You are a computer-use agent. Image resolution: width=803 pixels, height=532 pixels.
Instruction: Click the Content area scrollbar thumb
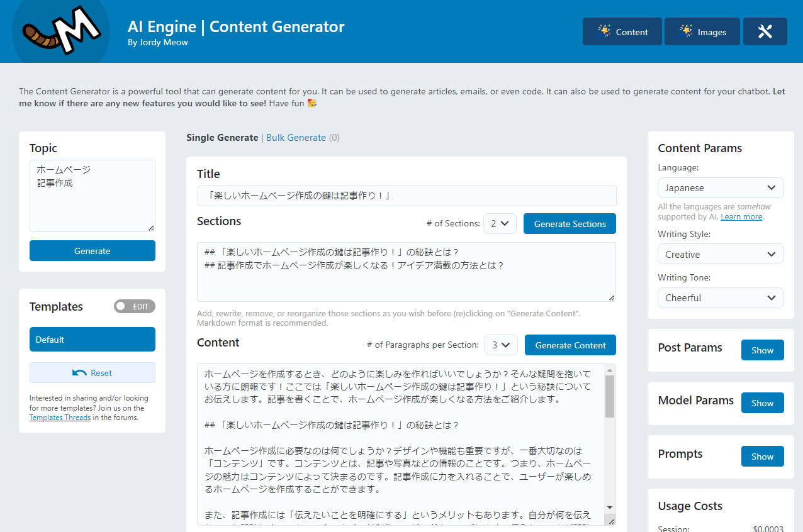(x=609, y=396)
